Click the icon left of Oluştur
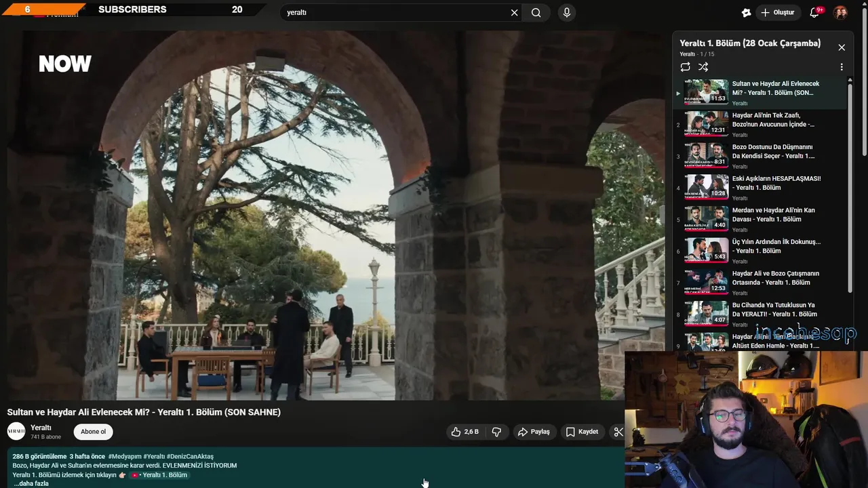 pyautogui.click(x=747, y=12)
